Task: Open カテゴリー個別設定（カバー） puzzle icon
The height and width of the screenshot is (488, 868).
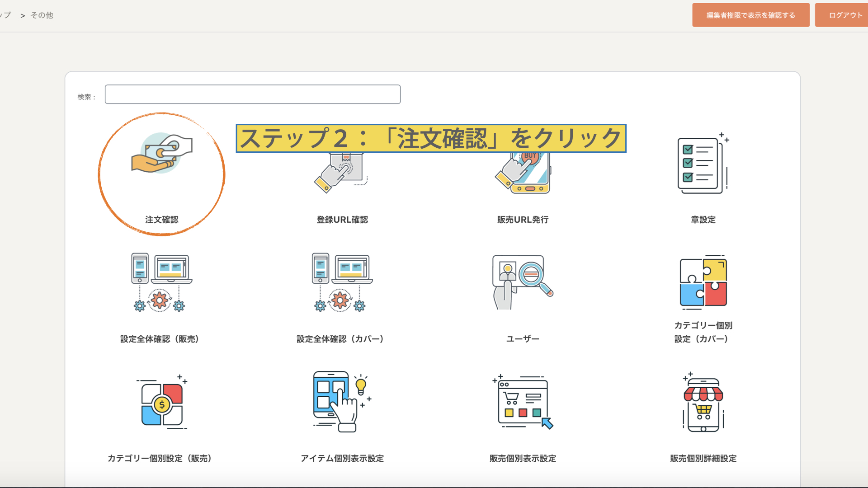Action: [703, 282]
